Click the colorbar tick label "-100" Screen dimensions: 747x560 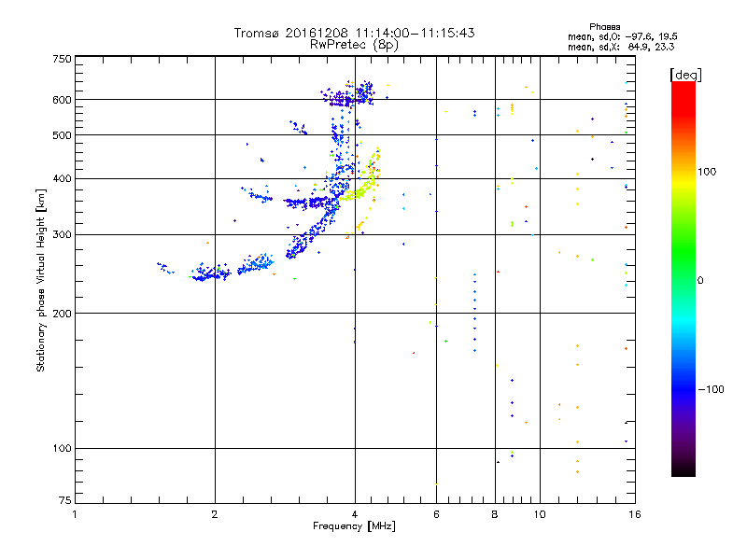(711, 389)
